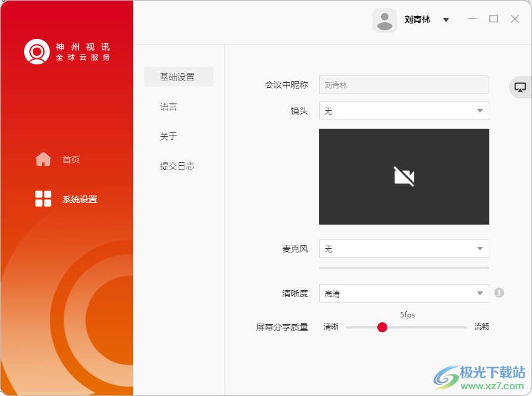Viewport: 532px width, 396px height.
Task: Click the 屏幕分享质量 slider red handle
Action: 382,327
